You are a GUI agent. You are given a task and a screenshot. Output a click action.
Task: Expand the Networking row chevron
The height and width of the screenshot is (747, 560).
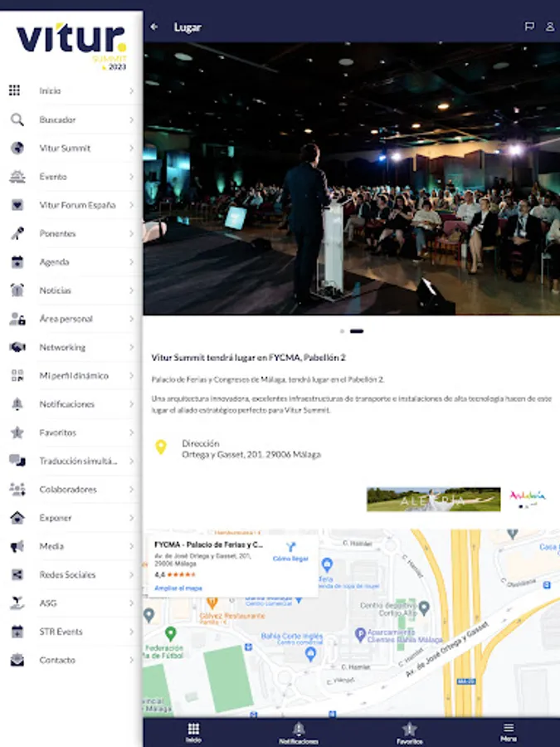coord(131,347)
